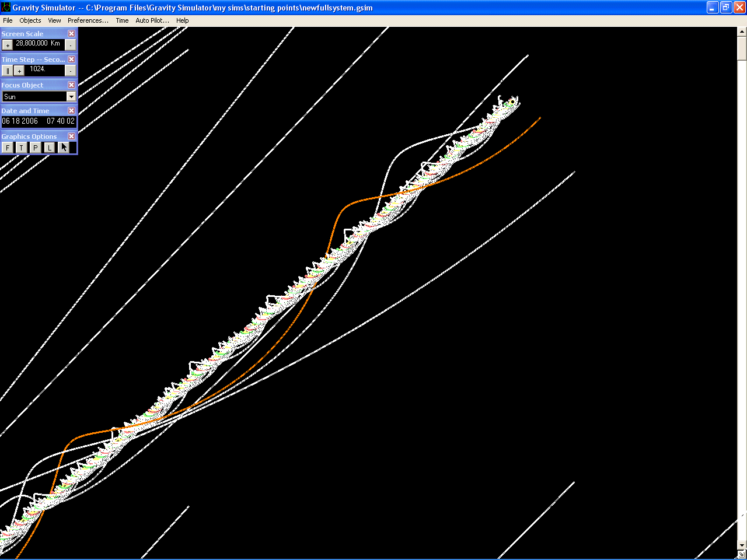
Task: Click the Gravity Simulator title bar icon
Action: point(6,8)
